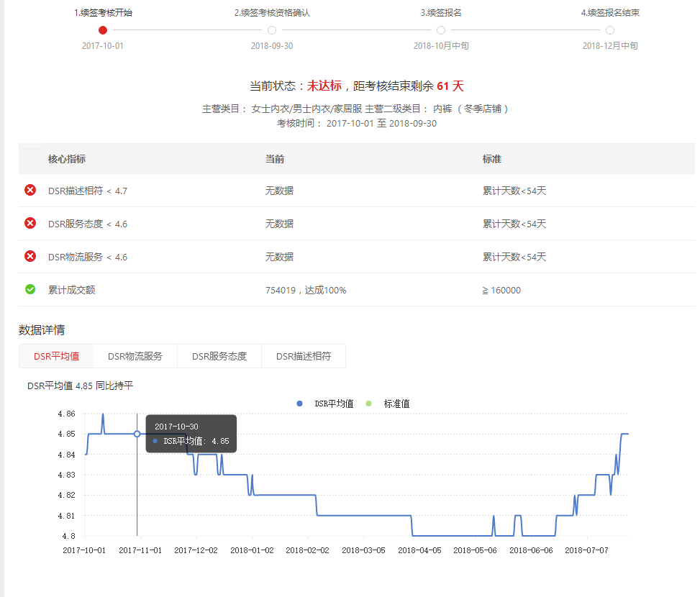The height and width of the screenshot is (597, 700).
Task: Click 累计天数<54天 in DSR物流服务 row
Action: (514, 257)
